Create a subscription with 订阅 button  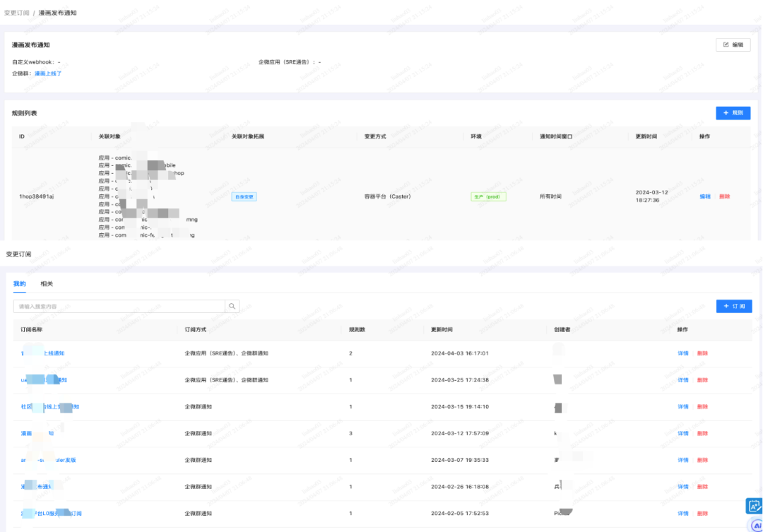point(734,306)
